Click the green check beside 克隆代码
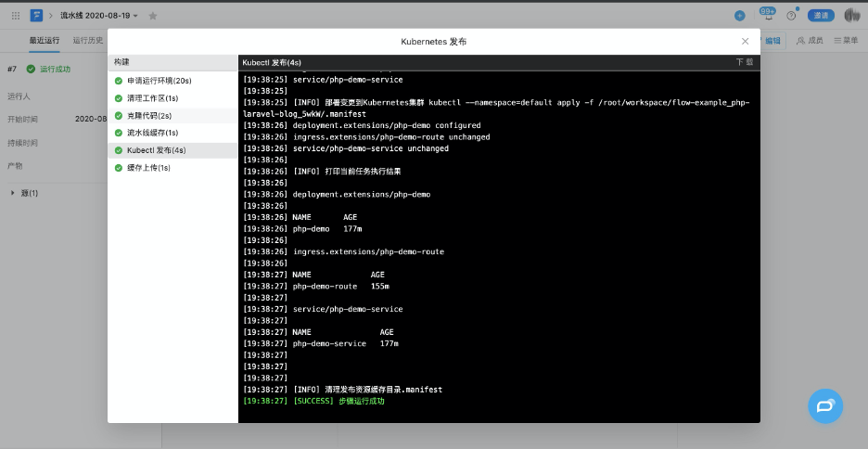The width and height of the screenshot is (868, 449). tap(119, 116)
